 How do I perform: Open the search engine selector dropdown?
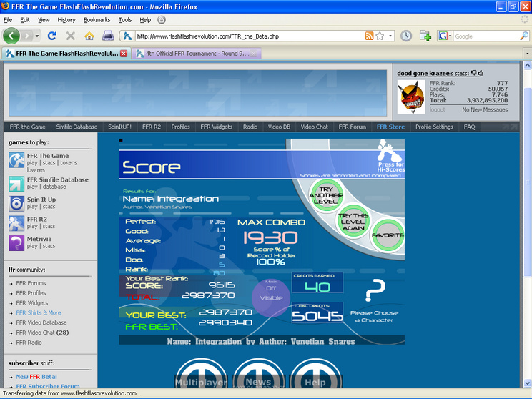point(445,36)
